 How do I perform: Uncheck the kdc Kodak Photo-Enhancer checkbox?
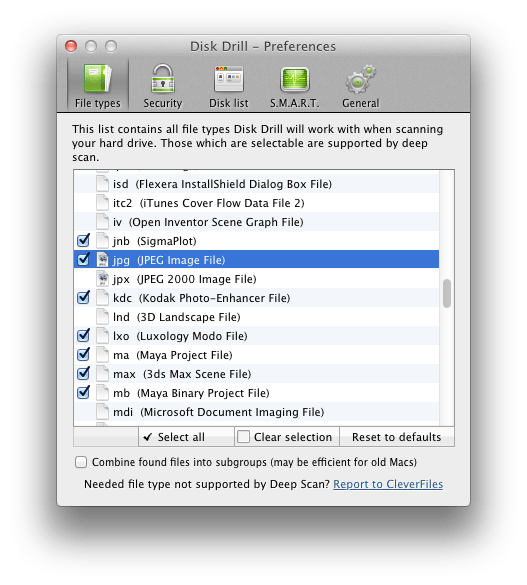(83, 297)
